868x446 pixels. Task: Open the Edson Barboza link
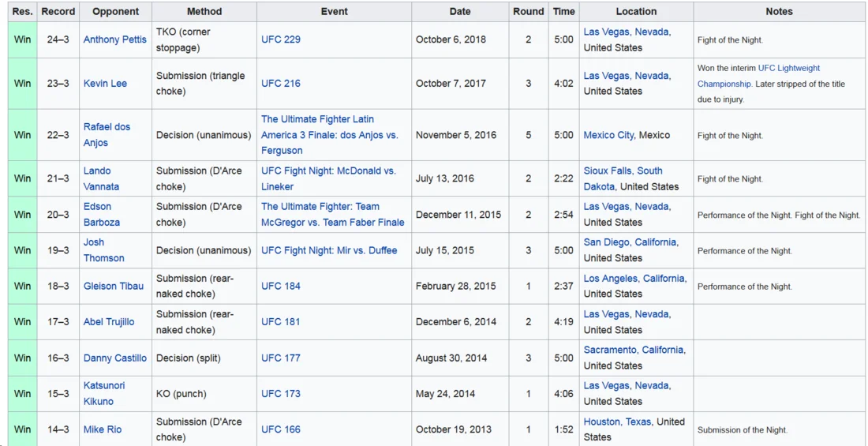coord(97,207)
